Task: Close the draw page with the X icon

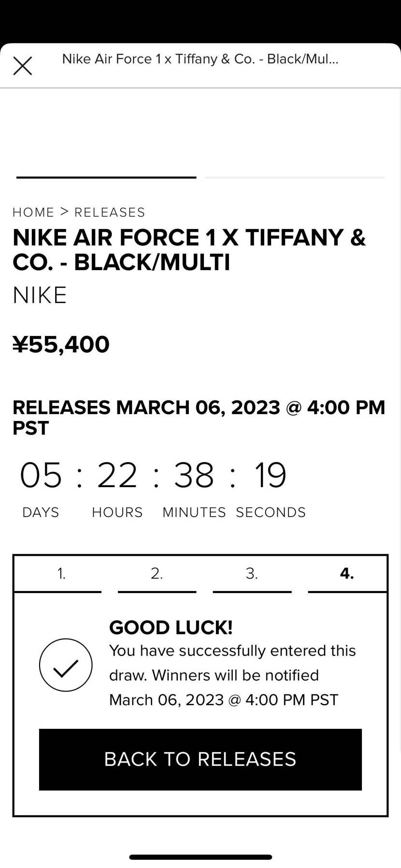Action: [x=22, y=66]
